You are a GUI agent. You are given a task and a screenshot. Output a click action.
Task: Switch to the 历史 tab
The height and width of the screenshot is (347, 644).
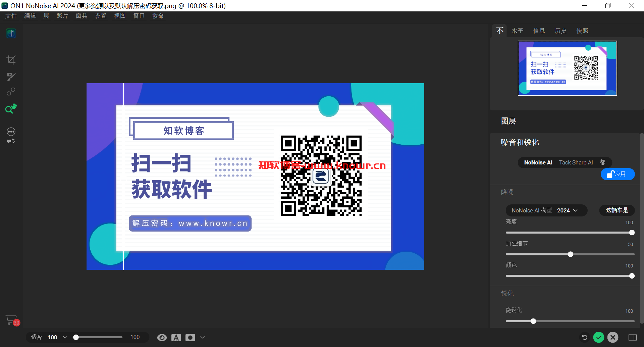point(560,31)
